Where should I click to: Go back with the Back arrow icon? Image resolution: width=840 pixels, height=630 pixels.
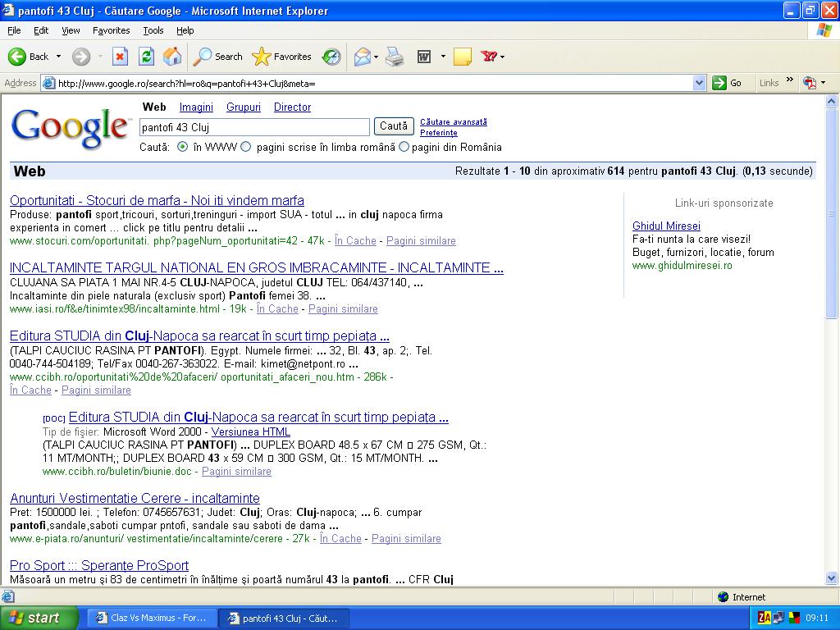point(17,57)
